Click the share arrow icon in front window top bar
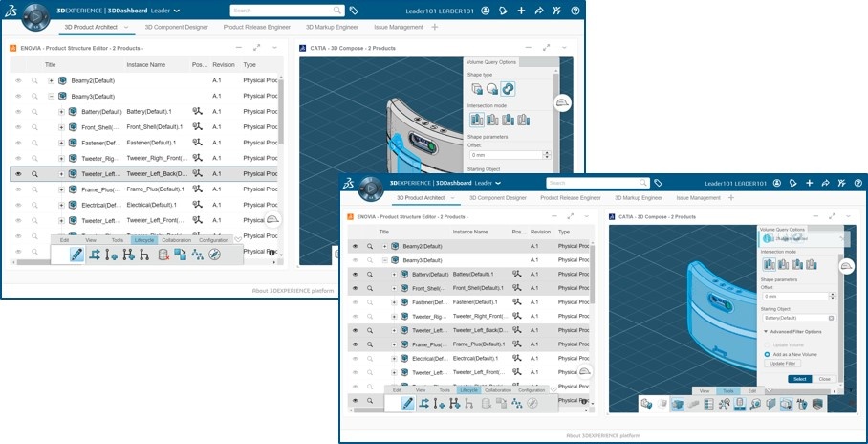868x444 pixels. tap(825, 183)
